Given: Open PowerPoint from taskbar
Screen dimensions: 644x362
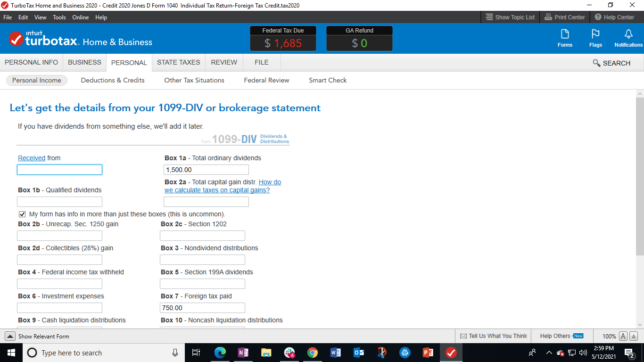Looking at the screenshot, I should click(x=428, y=353).
